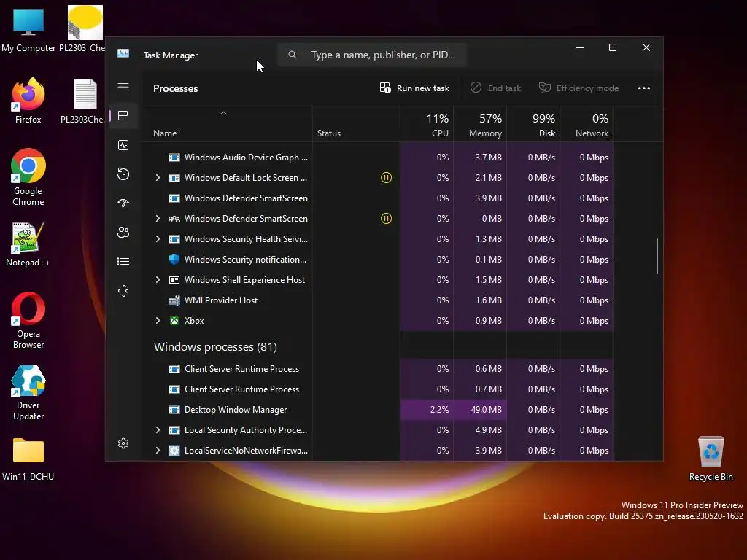Viewport: 747px width, 560px height.
Task: Expand the Xbox process group
Action: (x=158, y=321)
